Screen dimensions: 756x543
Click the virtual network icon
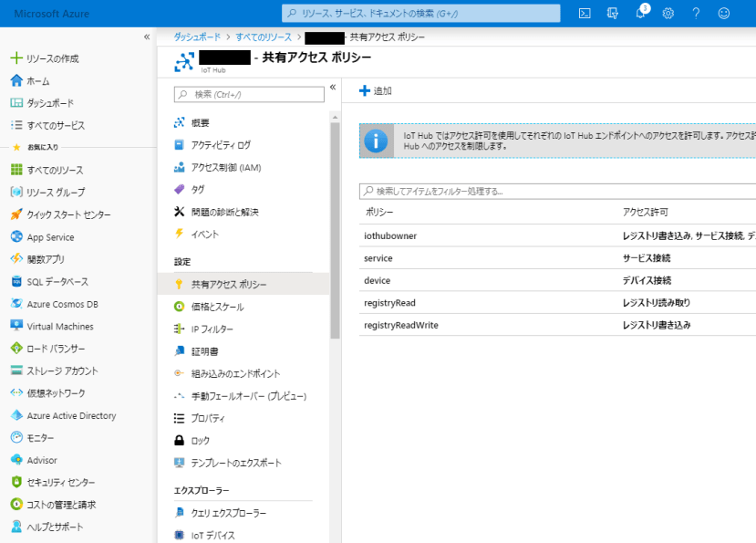pyautogui.click(x=16, y=393)
